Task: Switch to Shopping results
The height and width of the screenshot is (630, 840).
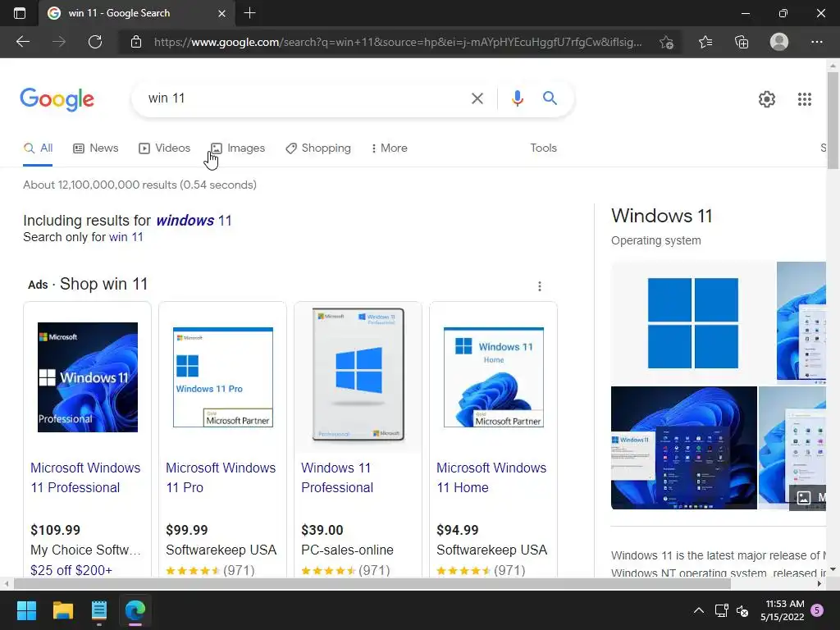Action: (x=318, y=148)
